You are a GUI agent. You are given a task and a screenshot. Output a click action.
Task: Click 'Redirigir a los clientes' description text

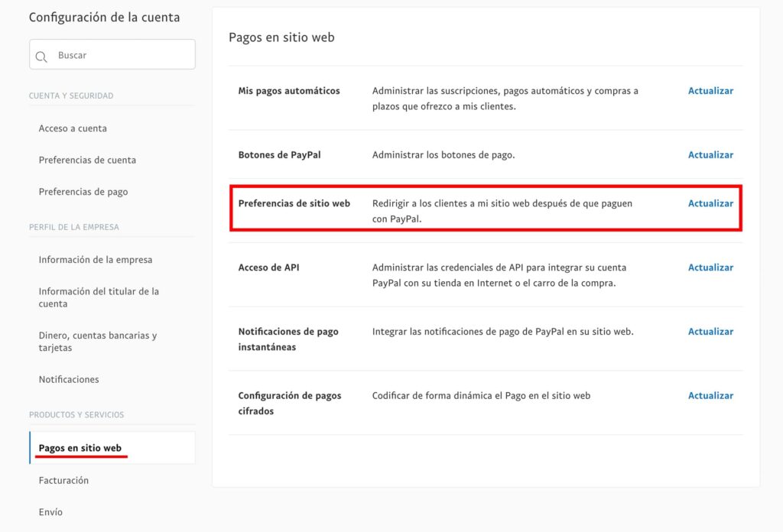(502, 211)
